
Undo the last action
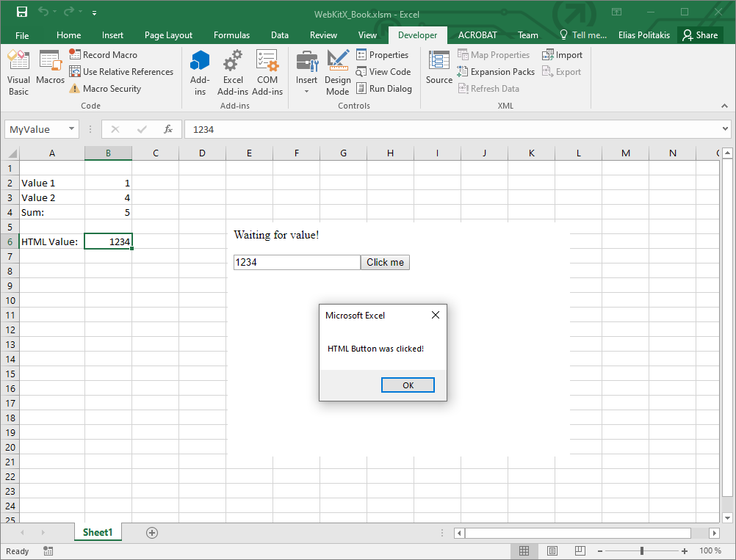click(43, 12)
